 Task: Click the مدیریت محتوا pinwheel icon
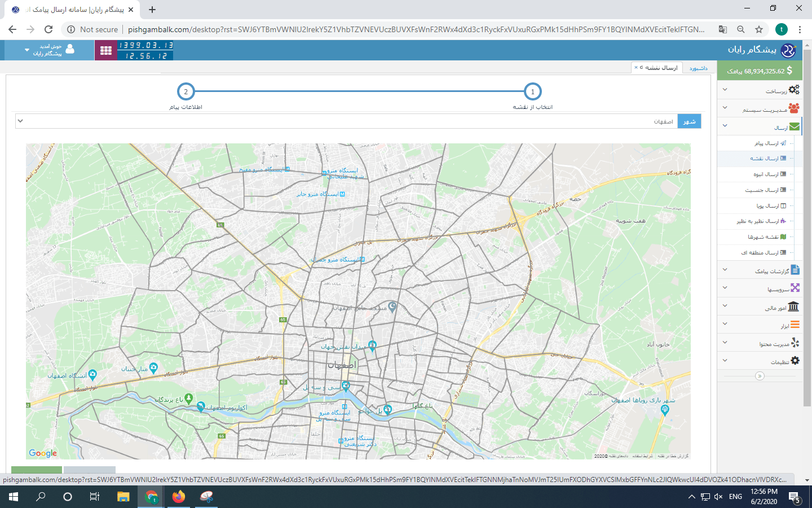(x=795, y=343)
